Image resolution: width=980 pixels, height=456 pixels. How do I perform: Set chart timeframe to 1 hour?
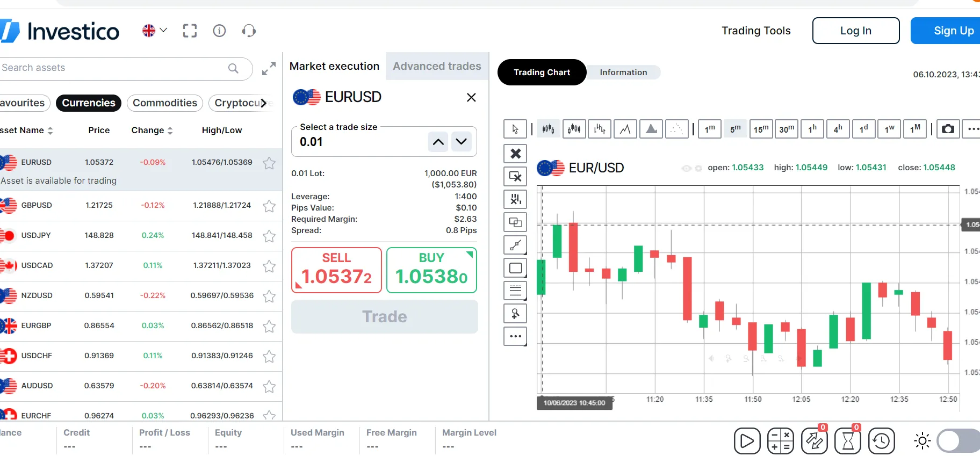[812, 129]
